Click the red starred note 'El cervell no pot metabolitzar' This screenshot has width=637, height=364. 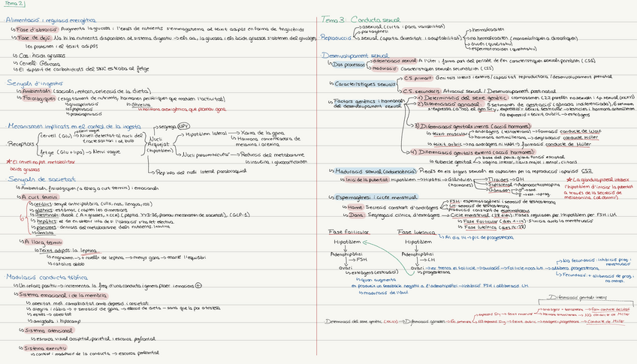click(x=41, y=161)
